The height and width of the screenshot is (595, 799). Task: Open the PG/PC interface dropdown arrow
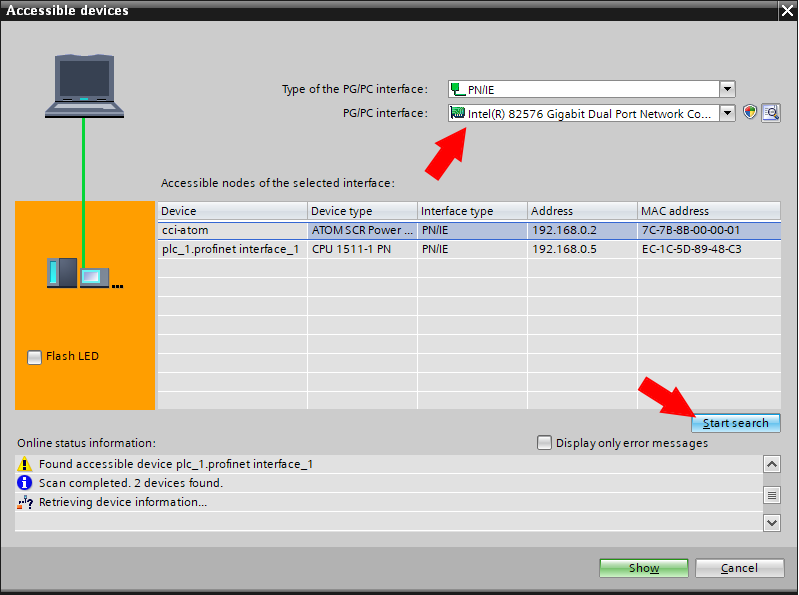728,113
